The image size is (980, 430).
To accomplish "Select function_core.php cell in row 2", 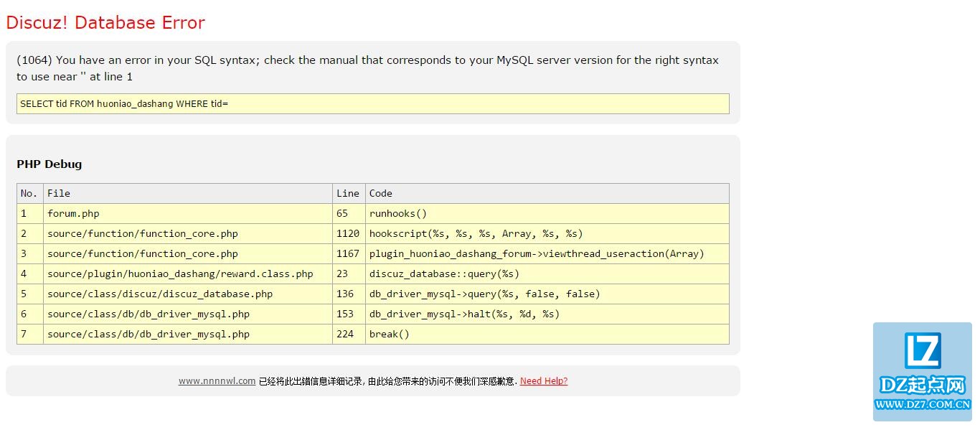I will tap(188, 233).
